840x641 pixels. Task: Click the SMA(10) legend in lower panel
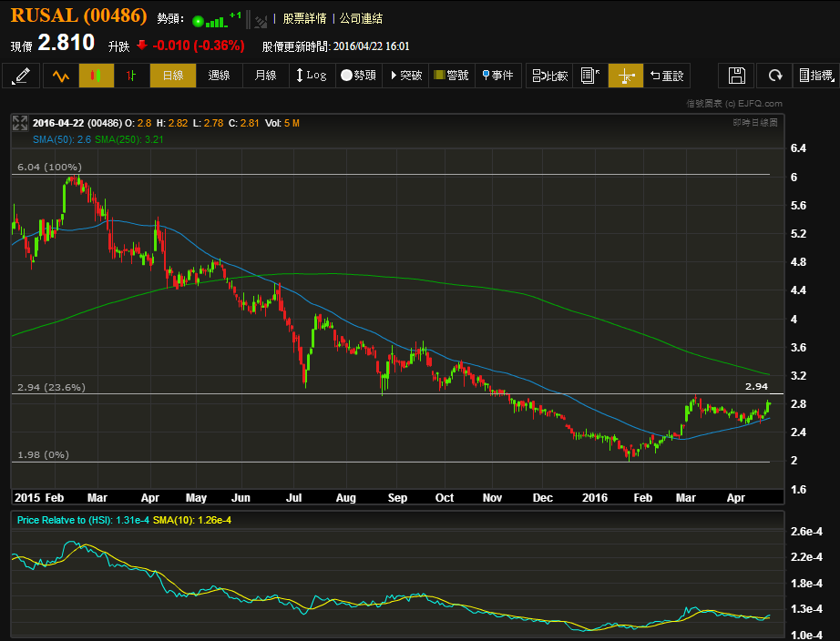192,520
